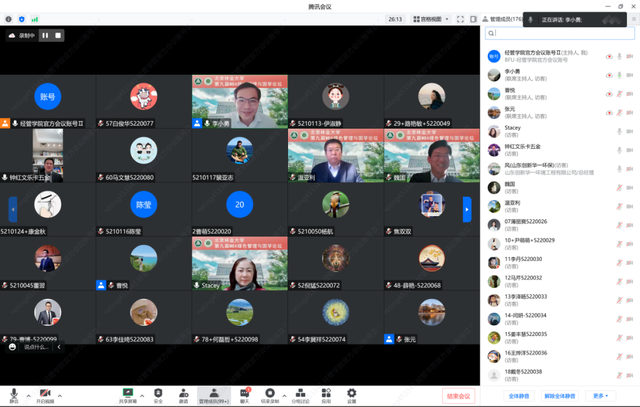Toggle 李小勇's camera icon in member list
This screenshot has width=640, height=407.
630,75
